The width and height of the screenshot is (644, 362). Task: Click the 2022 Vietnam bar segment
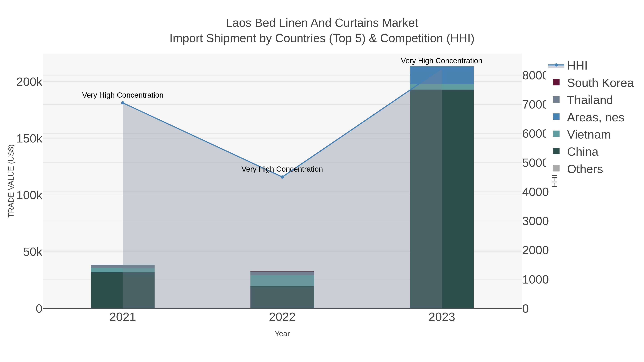point(282,281)
